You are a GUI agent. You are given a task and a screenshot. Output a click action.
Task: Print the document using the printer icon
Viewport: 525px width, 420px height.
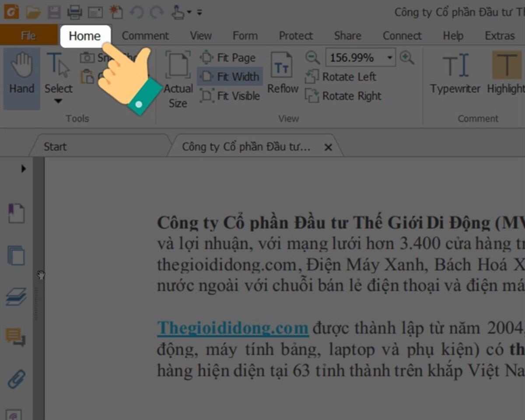click(x=75, y=12)
